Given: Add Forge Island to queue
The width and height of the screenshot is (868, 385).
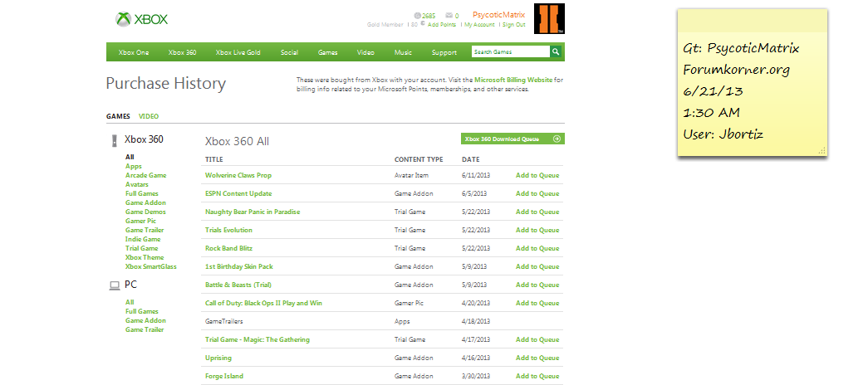Looking at the screenshot, I should point(537,376).
